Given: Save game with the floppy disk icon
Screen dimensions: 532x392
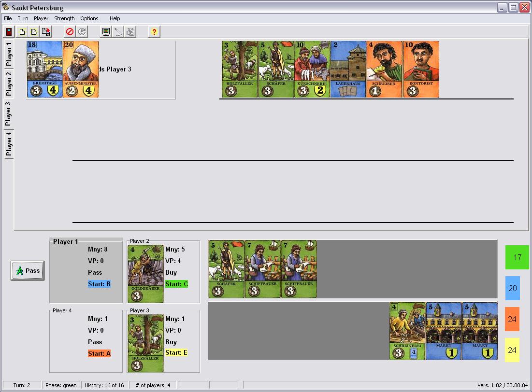Looking at the screenshot, I should 46,32.
